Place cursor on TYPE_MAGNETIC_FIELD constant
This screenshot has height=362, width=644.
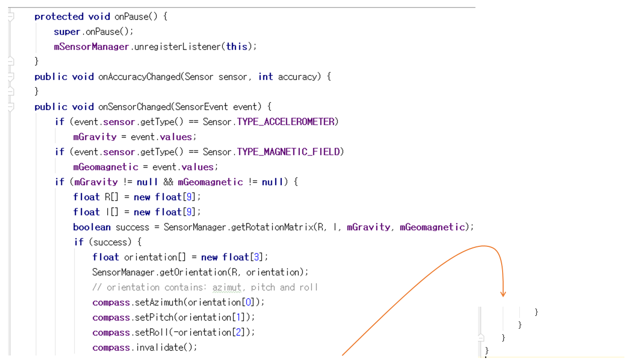[288, 152]
